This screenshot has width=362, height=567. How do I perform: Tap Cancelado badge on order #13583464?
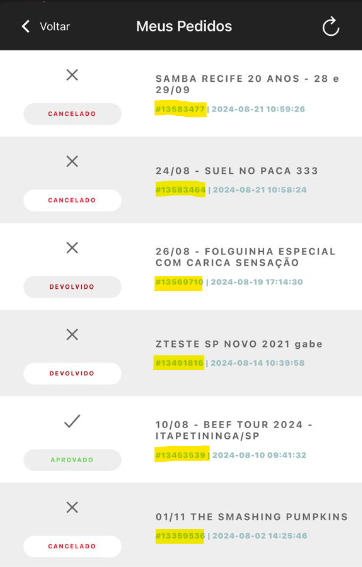click(72, 200)
